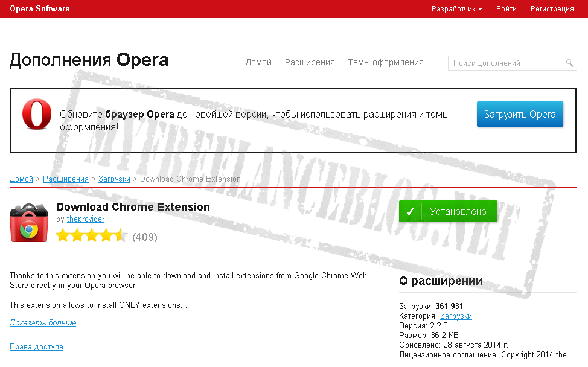Click the downloads count 361 931
588x367 pixels.
coord(449,306)
